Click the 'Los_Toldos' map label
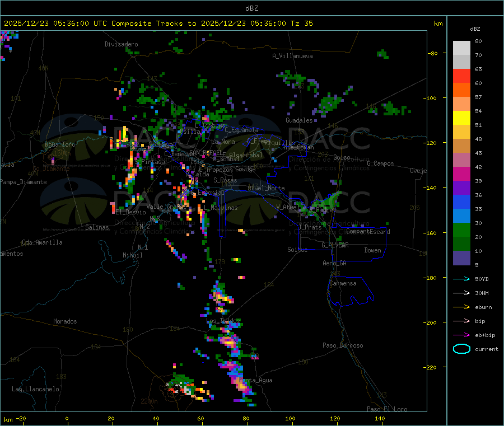This screenshot has width=504, height=426. point(223,321)
